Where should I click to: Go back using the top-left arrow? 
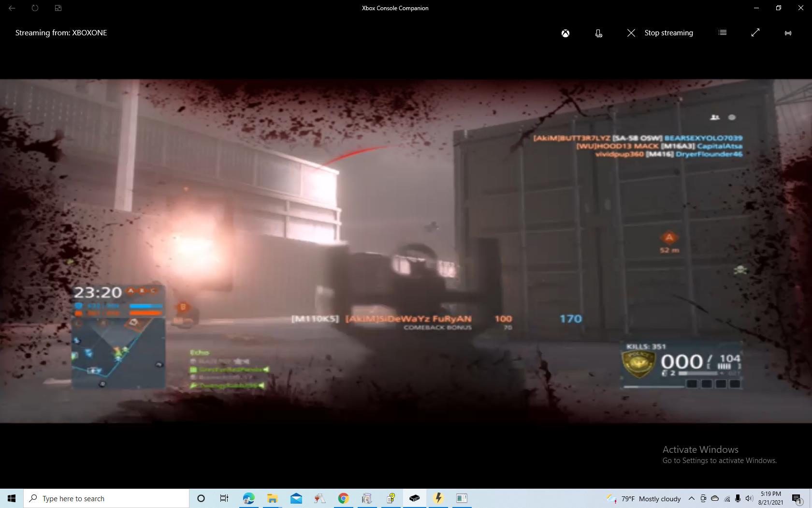coord(12,8)
